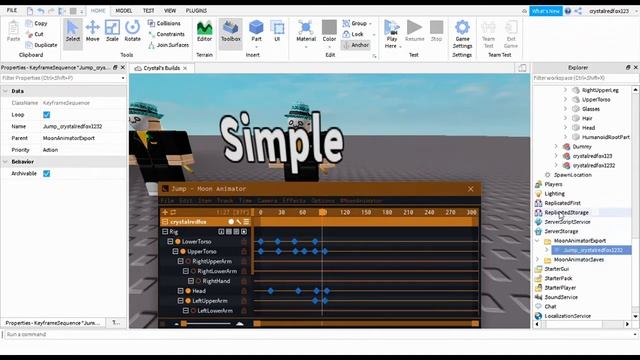Click the share icon by username
The height and width of the screenshot is (360, 640).
pos(578,11)
